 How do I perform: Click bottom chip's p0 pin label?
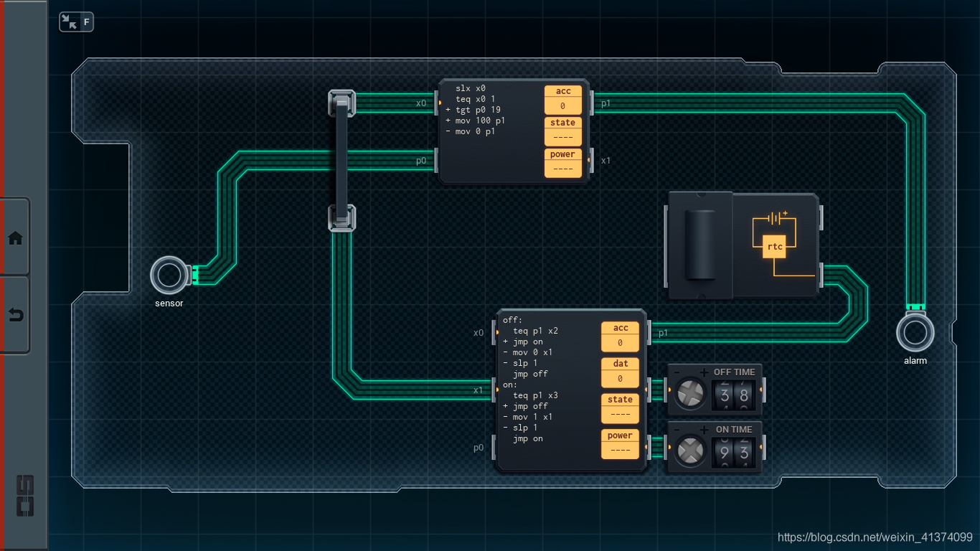click(x=479, y=448)
